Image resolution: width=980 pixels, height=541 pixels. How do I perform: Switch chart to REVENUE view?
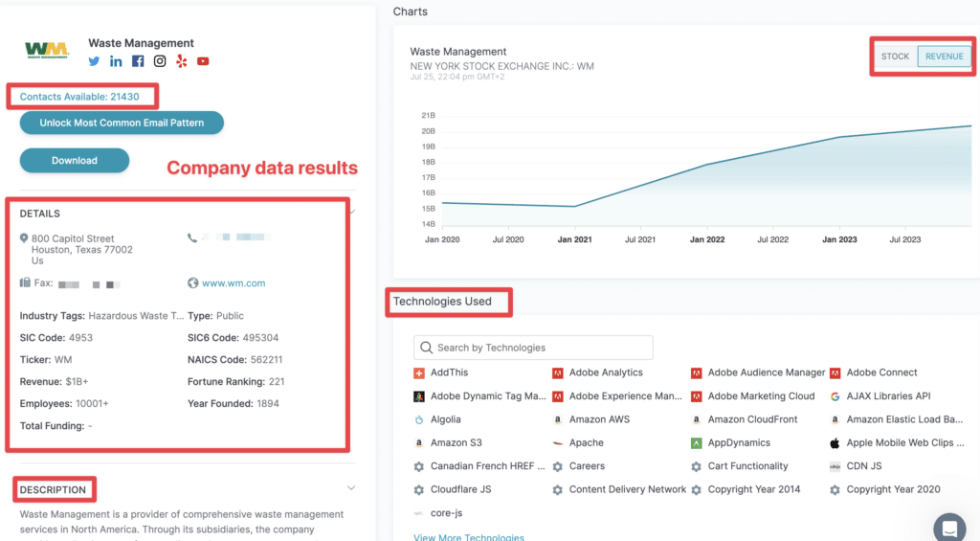click(x=944, y=56)
